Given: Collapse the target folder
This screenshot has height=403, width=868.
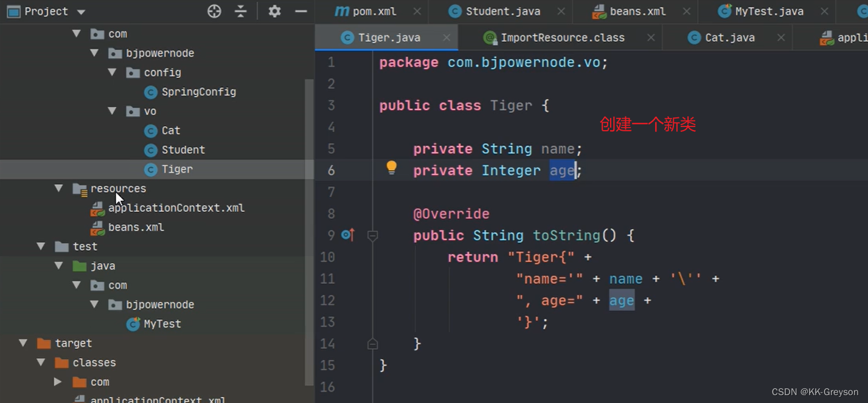Looking at the screenshot, I should 23,343.
